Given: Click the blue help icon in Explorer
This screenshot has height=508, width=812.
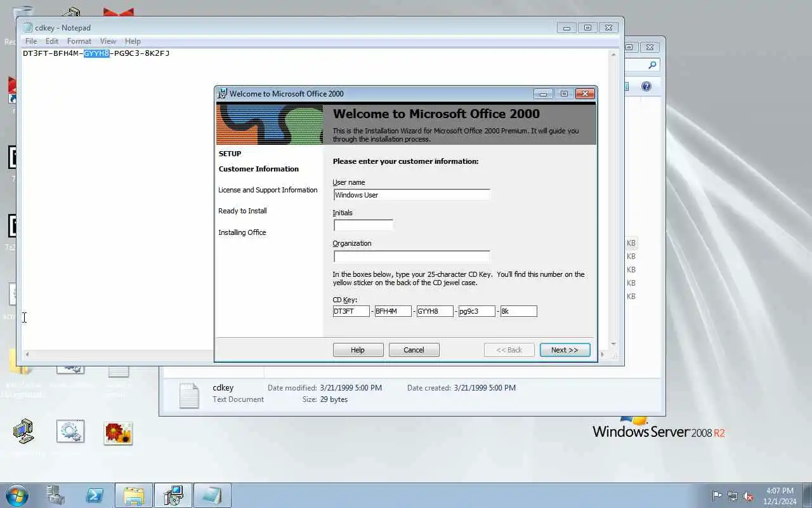Looking at the screenshot, I should 646,86.
